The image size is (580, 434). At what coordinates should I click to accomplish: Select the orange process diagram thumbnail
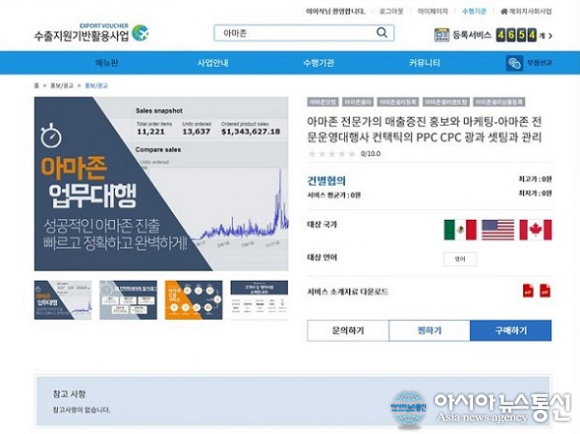193,300
